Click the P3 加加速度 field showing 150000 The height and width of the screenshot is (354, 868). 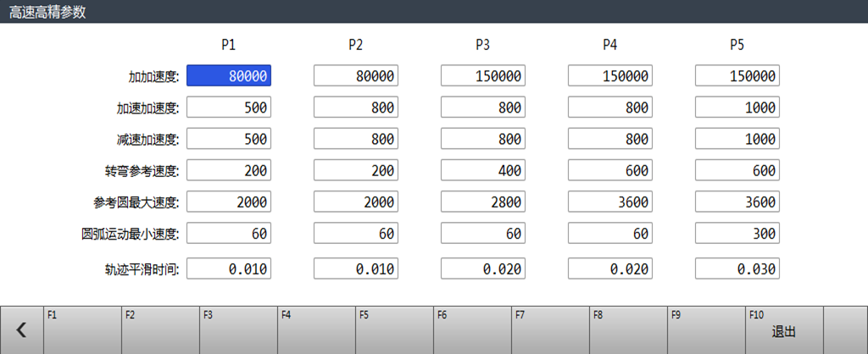click(x=483, y=76)
